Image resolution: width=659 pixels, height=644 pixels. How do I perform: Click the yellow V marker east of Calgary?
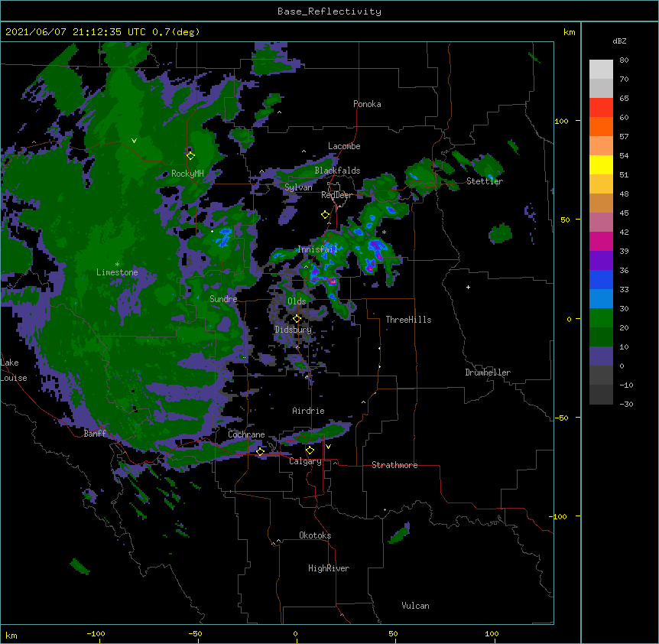pos(328,447)
